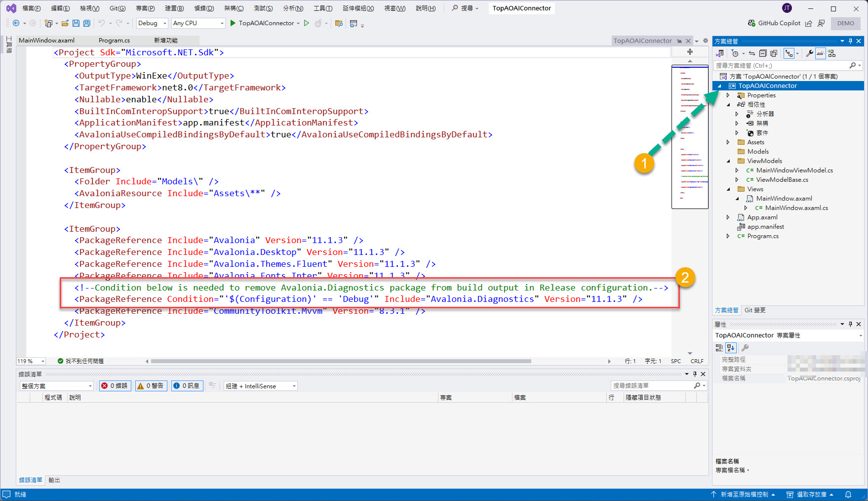Click the split editor icon above scrollbar

[x=690, y=52]
